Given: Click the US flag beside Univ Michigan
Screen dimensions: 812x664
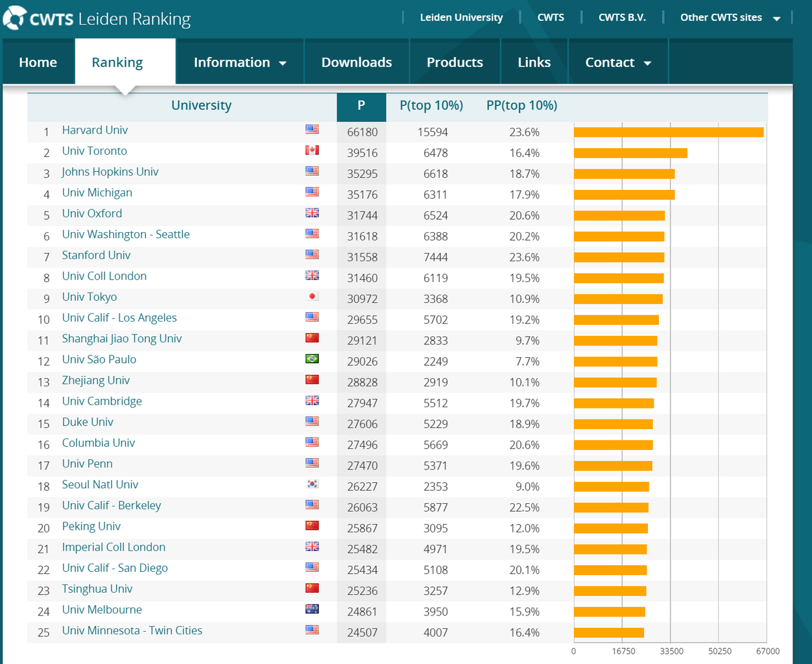Looking at the screenshot, I should (312, 192).
